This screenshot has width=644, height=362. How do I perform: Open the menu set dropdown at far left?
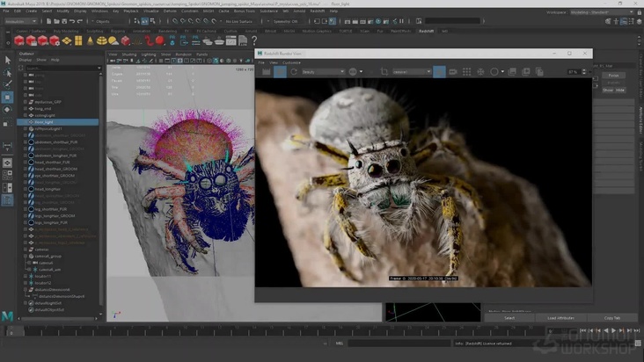pos(20,21)
